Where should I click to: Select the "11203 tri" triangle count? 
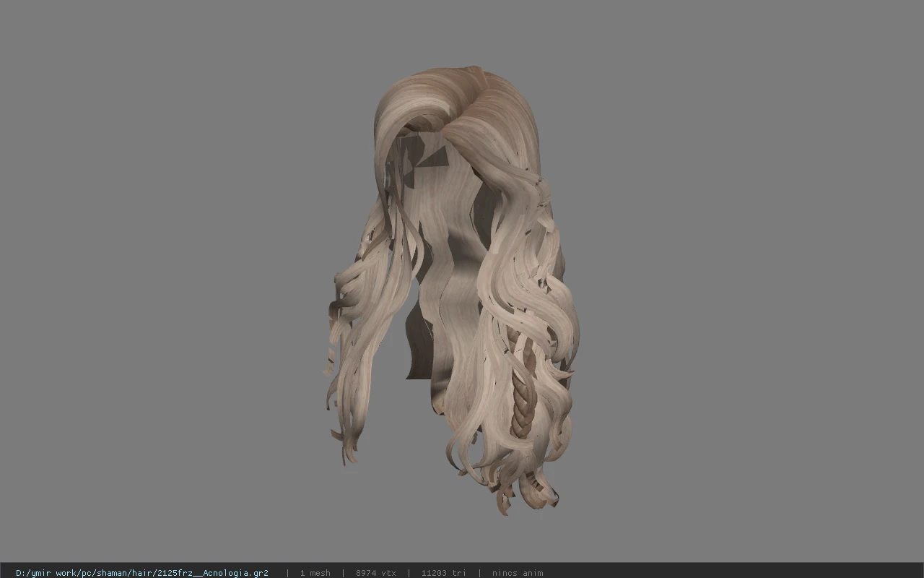[443, 573]
